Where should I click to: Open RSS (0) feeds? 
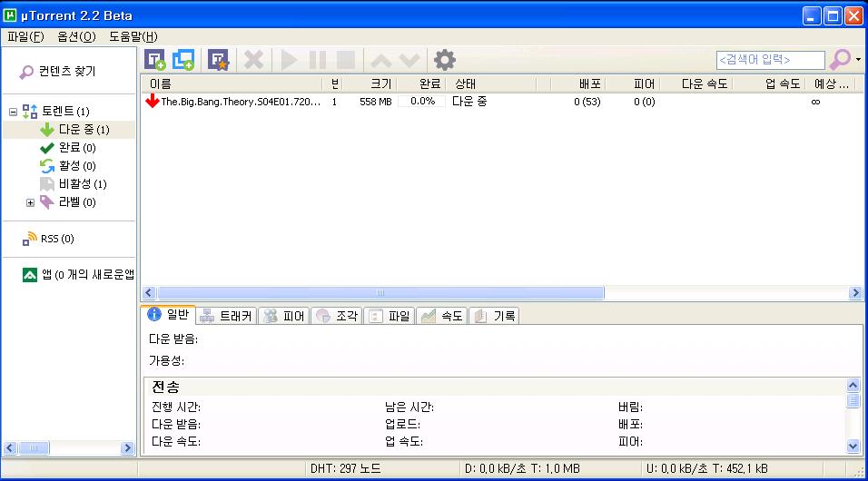pos(48,239)
